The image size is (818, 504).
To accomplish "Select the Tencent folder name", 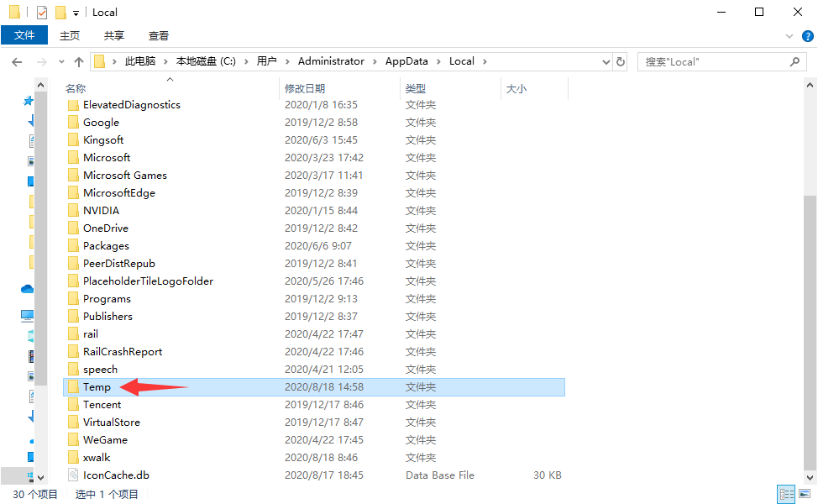I will tap(102, 405).
